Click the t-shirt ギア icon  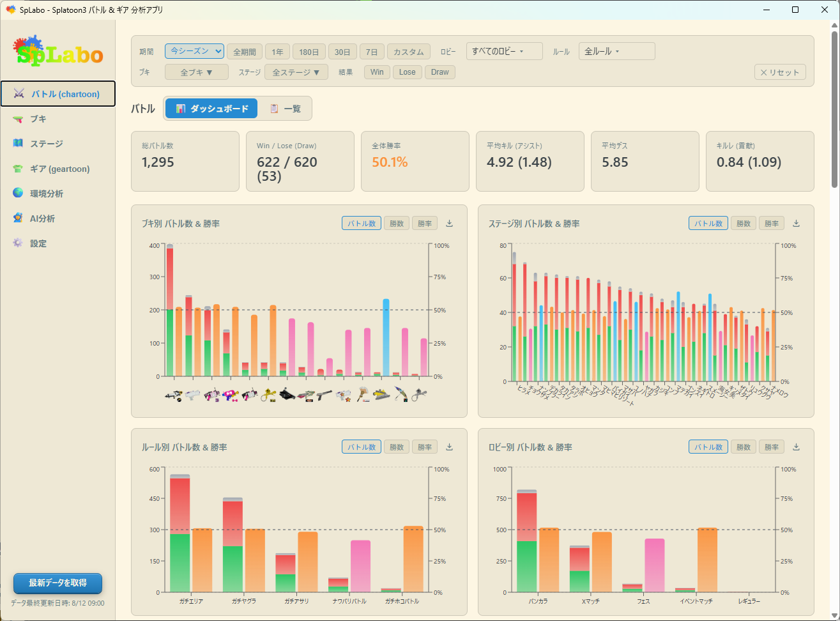coord(18,169)
